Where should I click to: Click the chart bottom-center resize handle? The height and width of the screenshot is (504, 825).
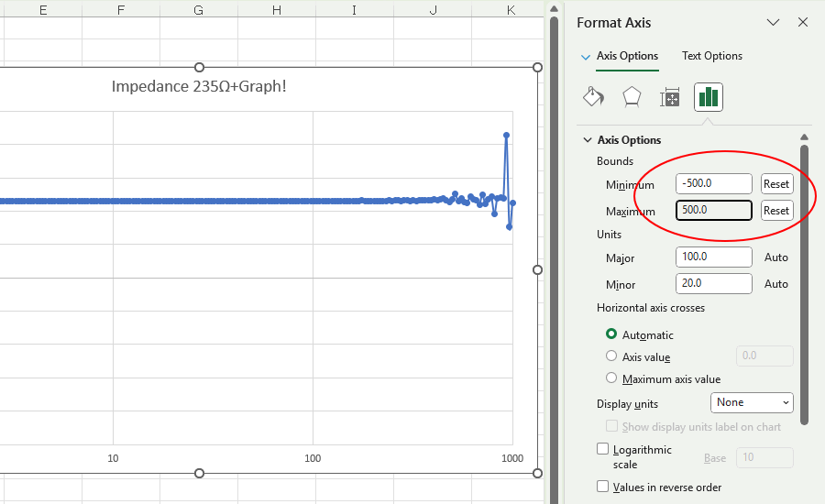199,474
